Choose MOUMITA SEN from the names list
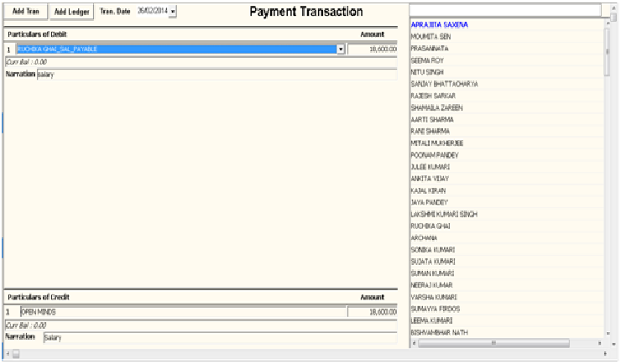This screenshot has width=621, height=364. 431,37
